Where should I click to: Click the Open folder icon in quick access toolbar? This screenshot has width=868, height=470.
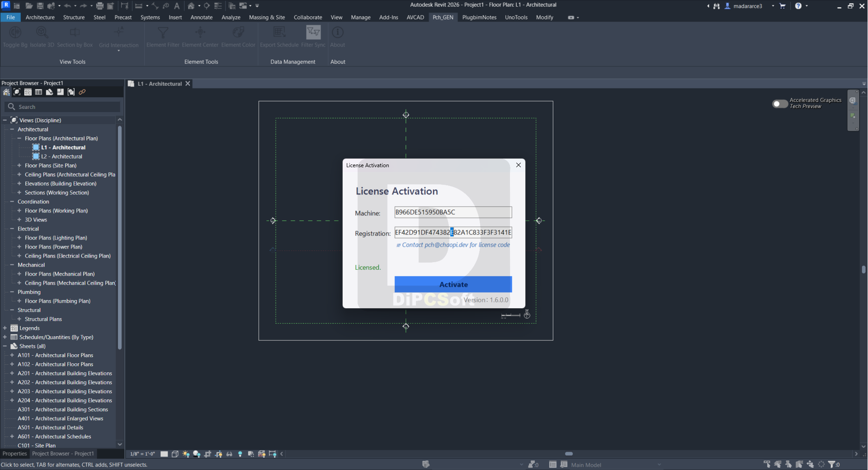[29, 6]
